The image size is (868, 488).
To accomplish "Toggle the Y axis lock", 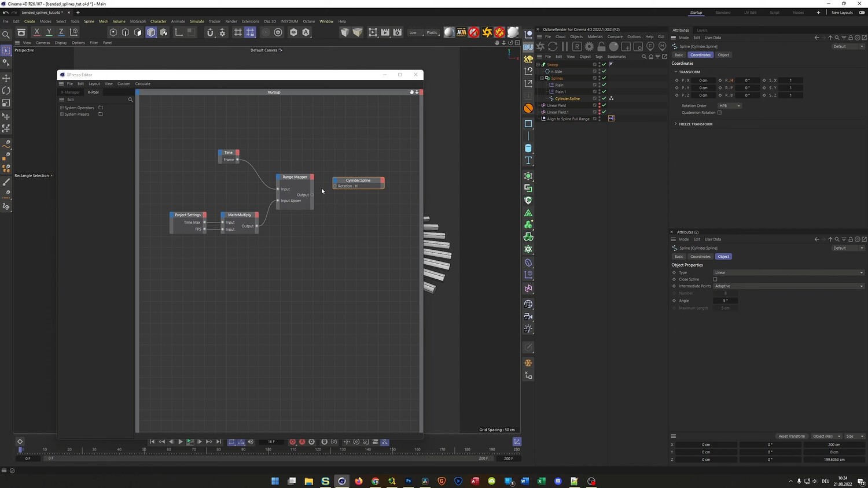I will (x=49, y=32).
